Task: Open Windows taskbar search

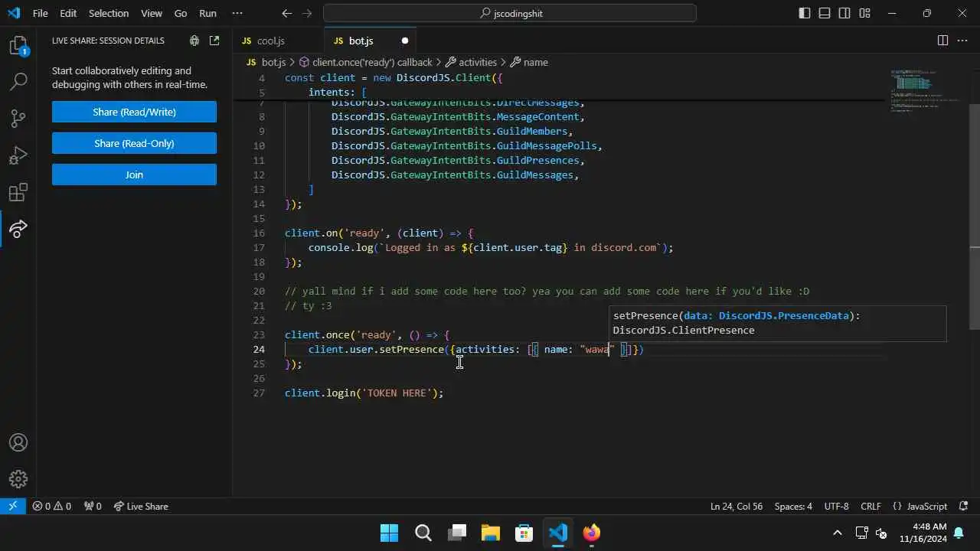Action: pos(423,533)
